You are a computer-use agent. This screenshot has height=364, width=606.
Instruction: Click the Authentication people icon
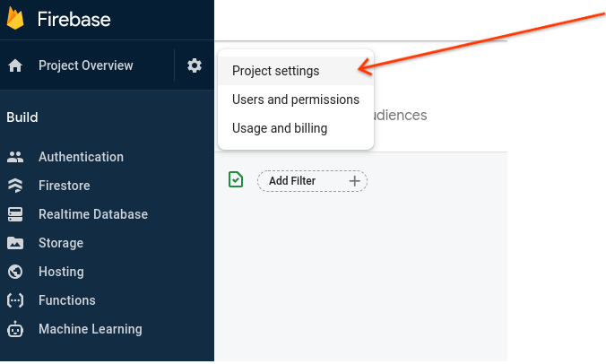[15, 157]
